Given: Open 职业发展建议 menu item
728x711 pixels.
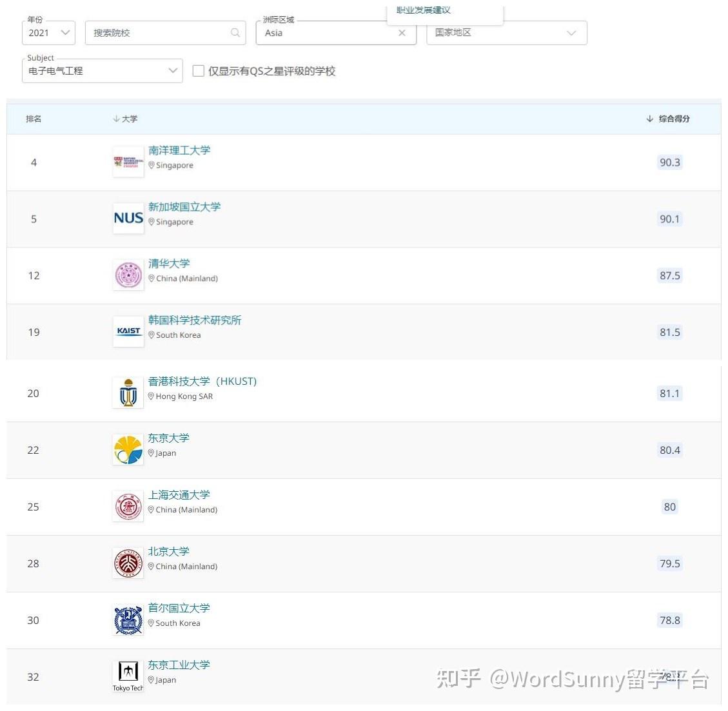Looking at the screenshot, I should 424,10.
